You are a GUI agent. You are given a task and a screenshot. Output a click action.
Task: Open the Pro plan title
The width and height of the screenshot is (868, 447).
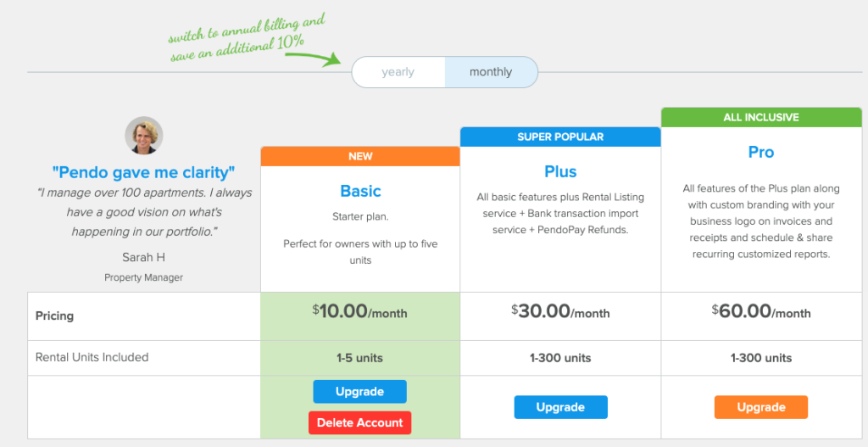click(761, 153)
